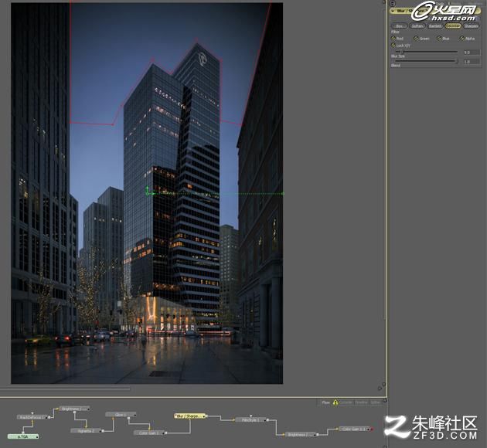Viewport: 487px width, 448px height.
Task: Choose the Bartlett filter button
Action: 434,26
